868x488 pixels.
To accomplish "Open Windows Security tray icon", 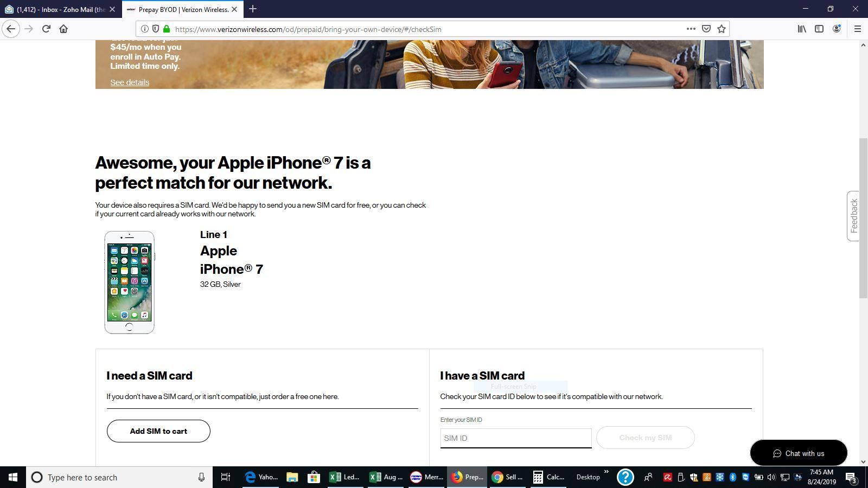I will click(694, 477).
